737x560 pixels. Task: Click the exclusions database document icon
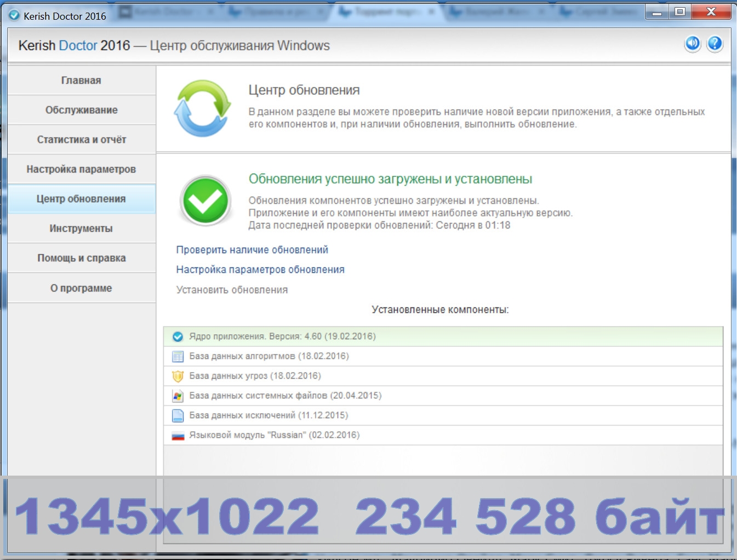tap(178, 416)
